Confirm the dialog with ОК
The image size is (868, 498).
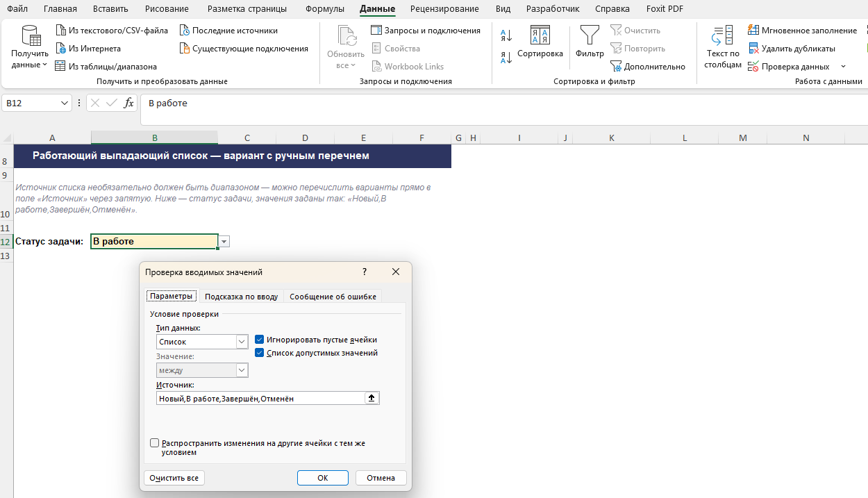[x=323, y=478]
